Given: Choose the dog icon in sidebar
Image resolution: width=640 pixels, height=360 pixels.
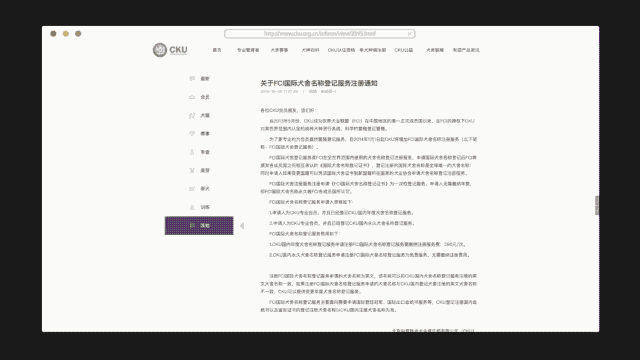Looking at the screenshot, I should tap(192, 116).
